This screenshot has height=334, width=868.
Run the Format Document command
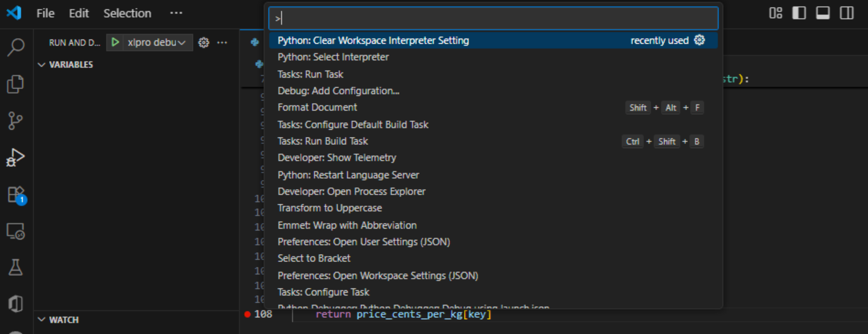pos(493,107)
